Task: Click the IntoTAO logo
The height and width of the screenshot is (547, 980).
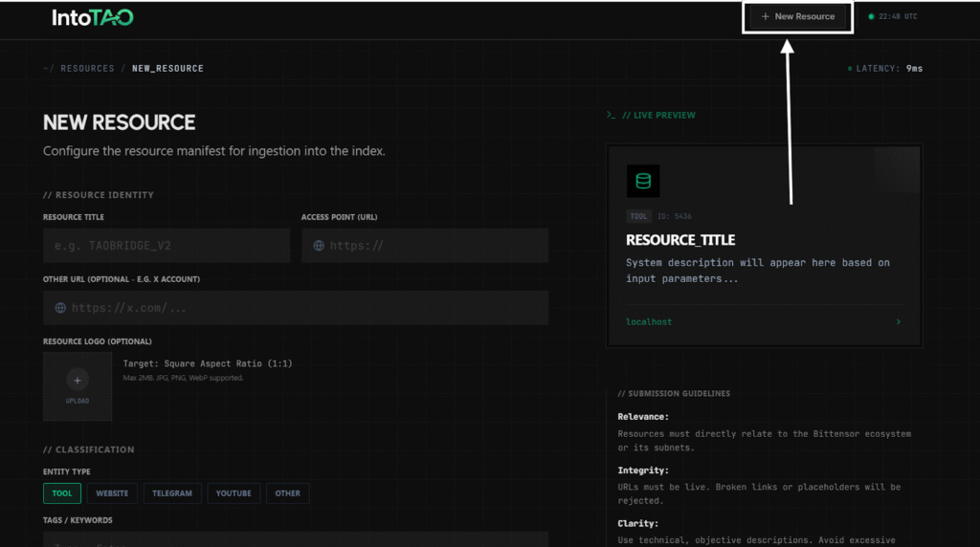Action: point(93,17)
